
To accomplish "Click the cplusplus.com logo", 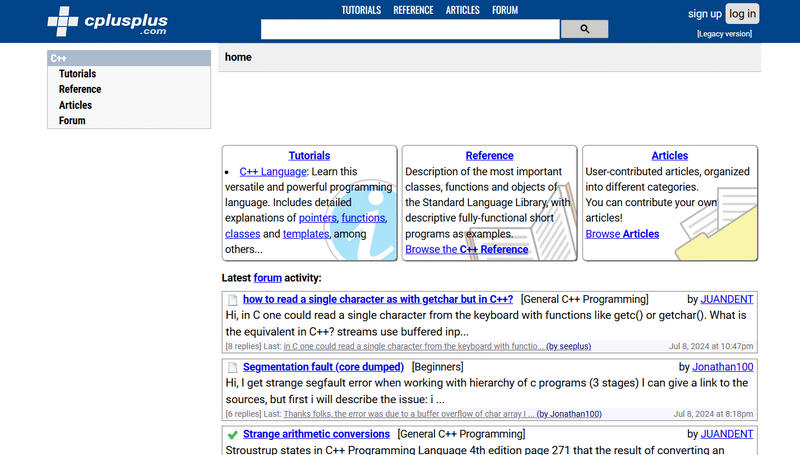I will coord(108,21).
